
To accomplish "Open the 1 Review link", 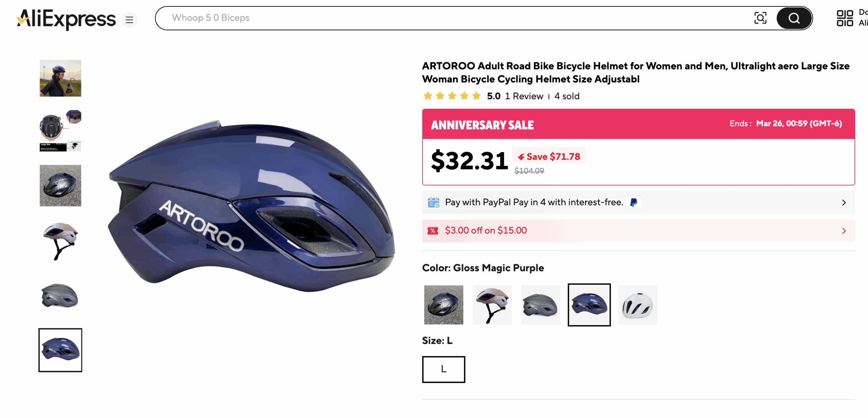I will [524, 96].
